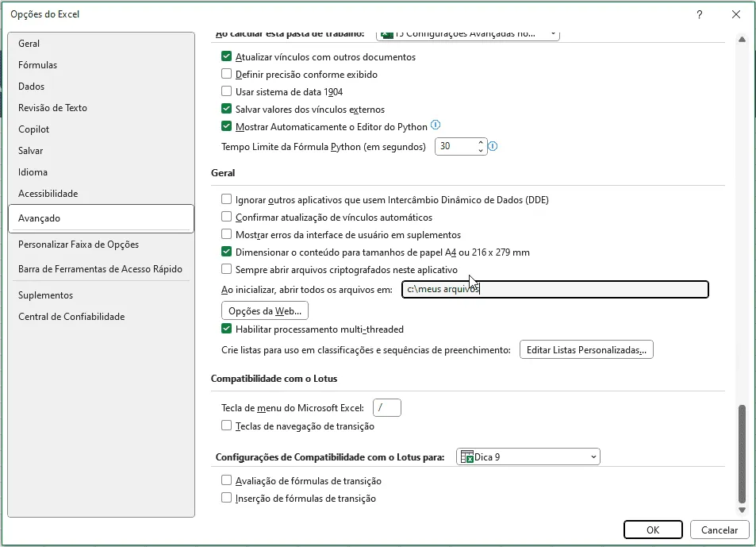756x547 pixels.
Task: Open Editar Listas Personalizadas dialog
Action: tap(586, 349)
